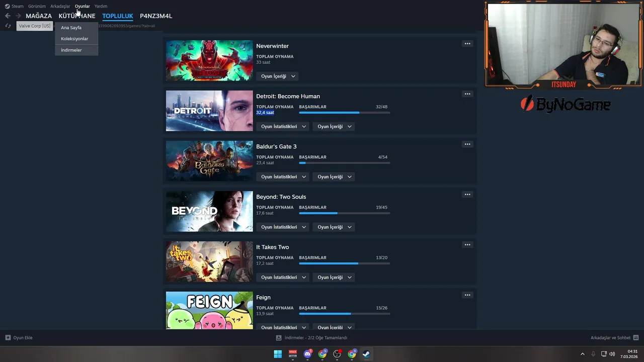
Task: Open Discord from the taskbar
Action: point(307,354)
